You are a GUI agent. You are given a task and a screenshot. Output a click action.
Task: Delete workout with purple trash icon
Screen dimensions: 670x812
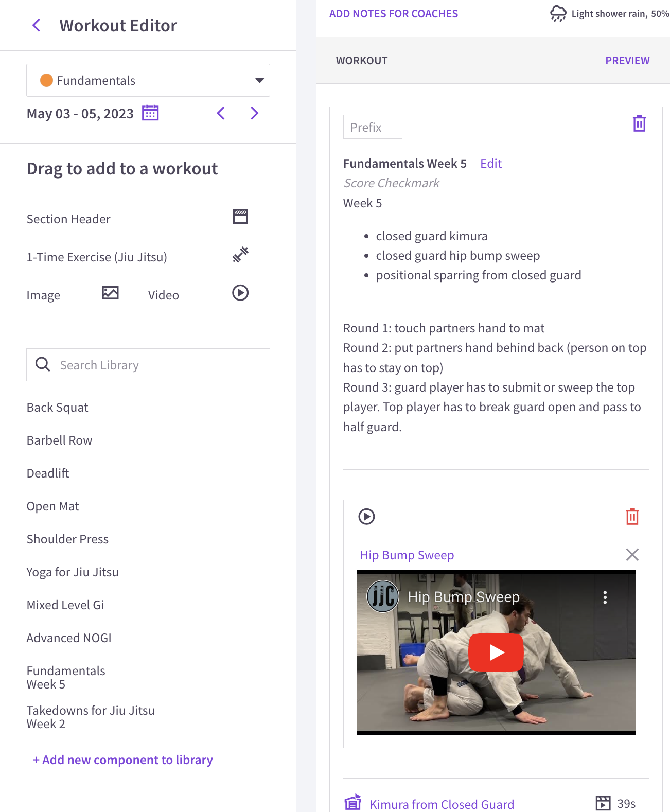[639, 123]
